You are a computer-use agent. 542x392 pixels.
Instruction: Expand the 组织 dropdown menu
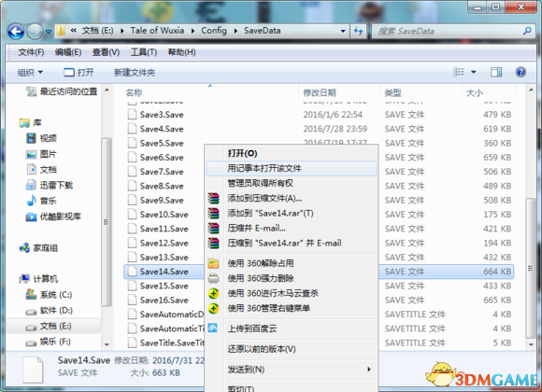(30, 72)
